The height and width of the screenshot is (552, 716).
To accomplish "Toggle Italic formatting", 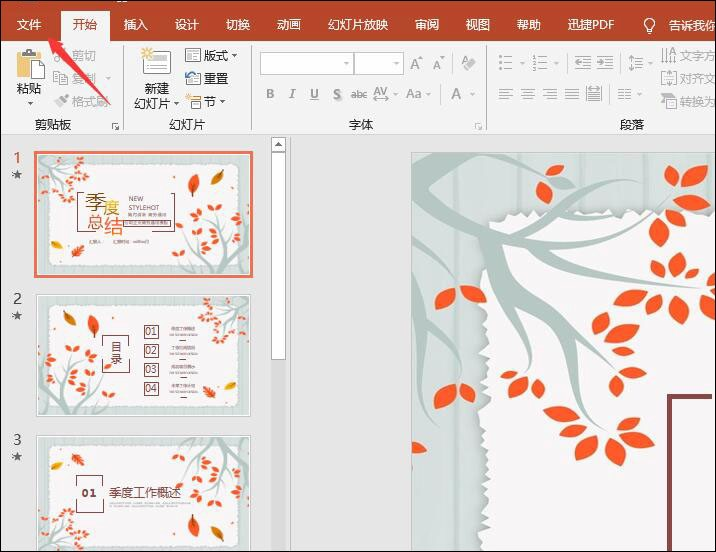I will (x=292, y=94).
